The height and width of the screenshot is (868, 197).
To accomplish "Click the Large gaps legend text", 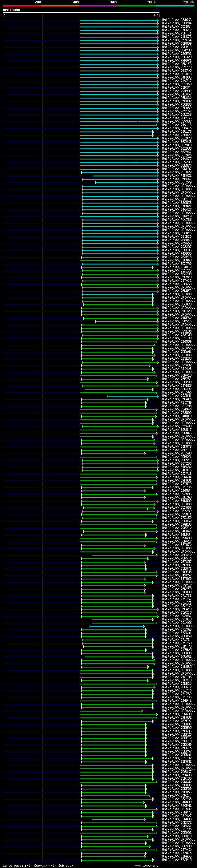I will pyautogui.click(x=38, y=866).
